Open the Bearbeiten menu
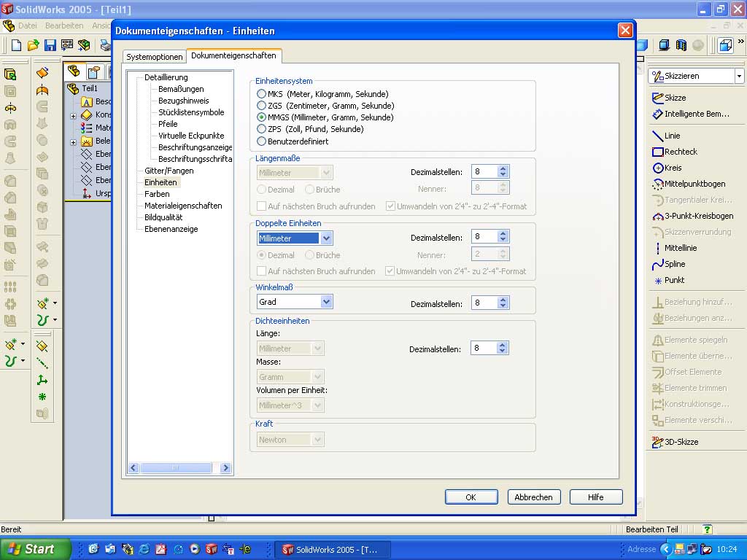The height and width of the screenshot is (560, 747). tap(64, 26)
